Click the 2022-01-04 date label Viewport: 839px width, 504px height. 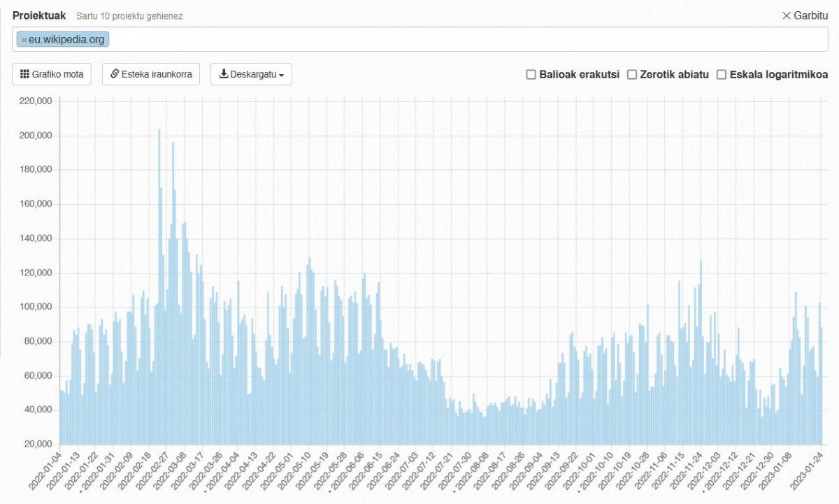(x=45, y=471)
